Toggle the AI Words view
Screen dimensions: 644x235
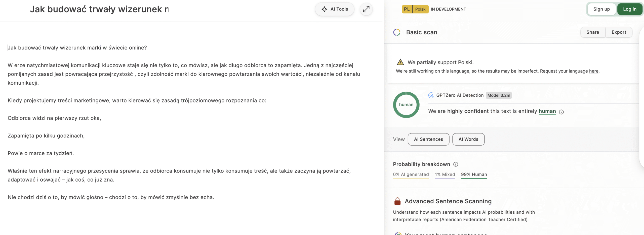pos(468,139)
